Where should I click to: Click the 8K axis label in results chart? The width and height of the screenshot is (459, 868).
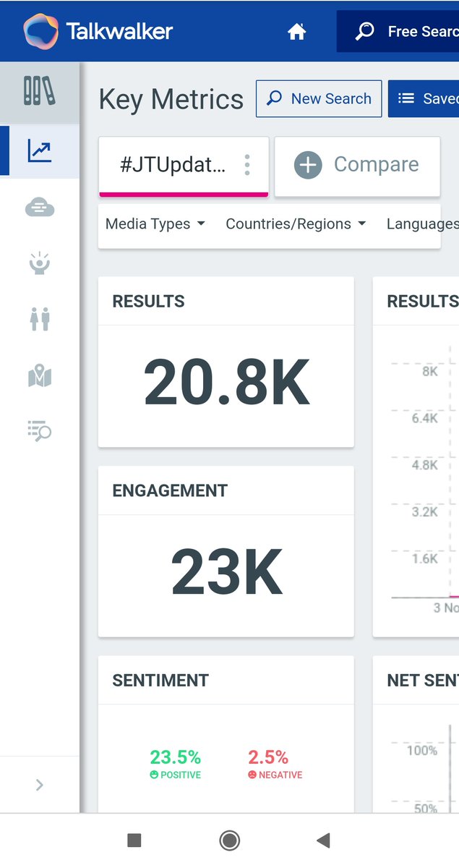(x=430, y=372)
